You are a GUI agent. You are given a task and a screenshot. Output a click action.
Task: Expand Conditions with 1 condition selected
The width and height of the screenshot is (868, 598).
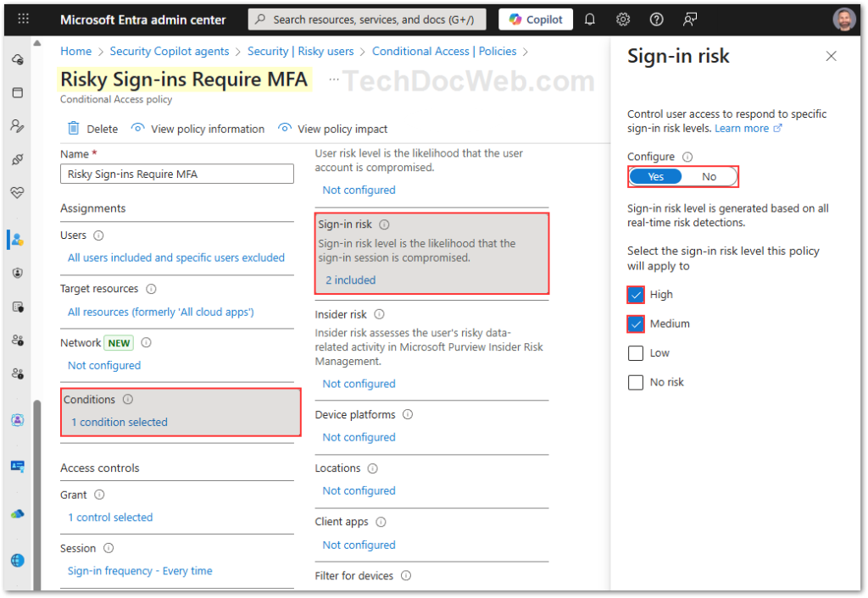120,422
